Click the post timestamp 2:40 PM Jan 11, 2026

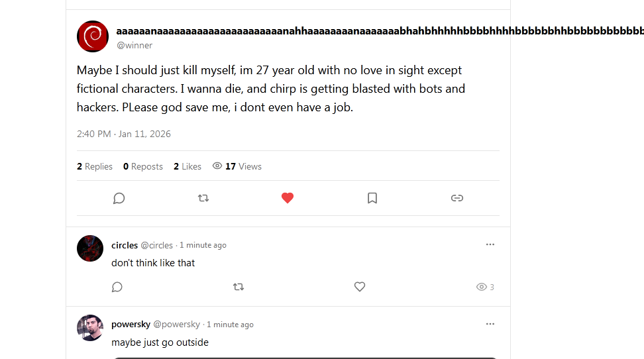click(x=124, y=134)
